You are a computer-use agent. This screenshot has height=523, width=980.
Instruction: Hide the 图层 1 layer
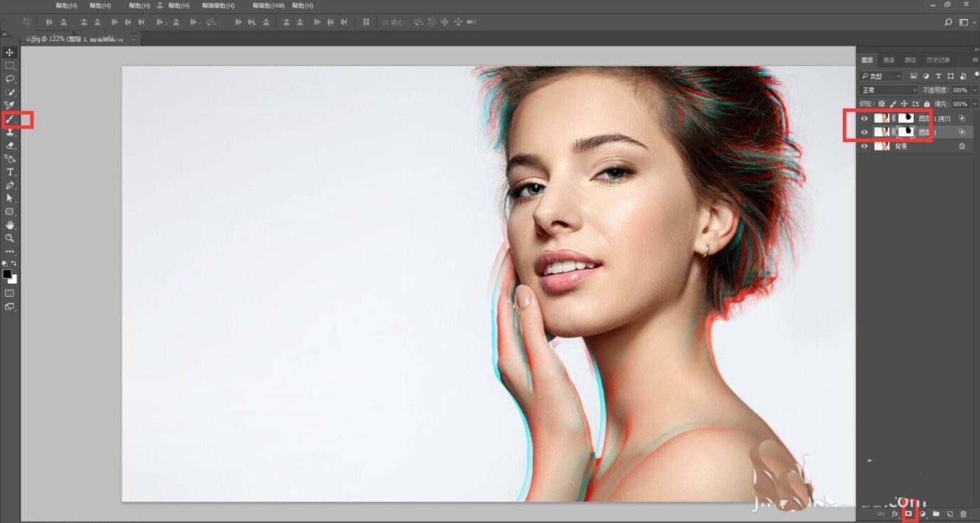click(865, 132)
